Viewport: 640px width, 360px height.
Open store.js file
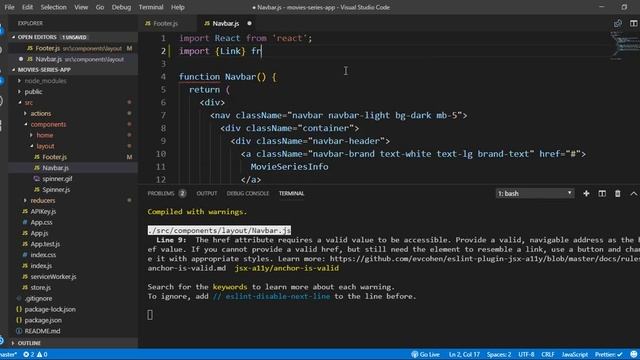40,288
